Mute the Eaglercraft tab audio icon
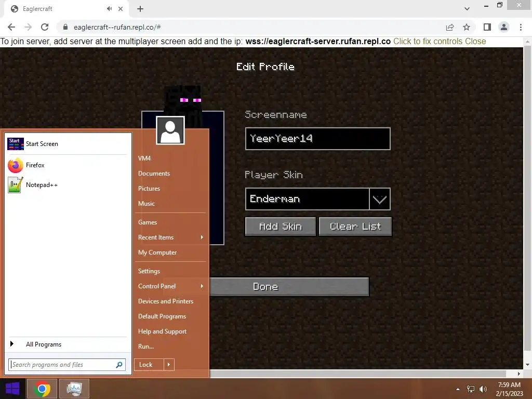The height and width of the screenshot is (399, 532). [x=109, y=9]
